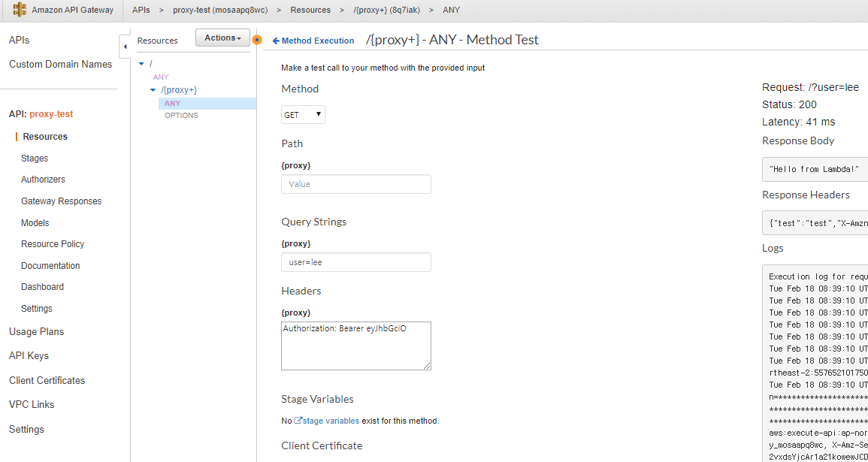Open API Settings under proxy-test
This screenshot has height=462, width=868.
37,308
